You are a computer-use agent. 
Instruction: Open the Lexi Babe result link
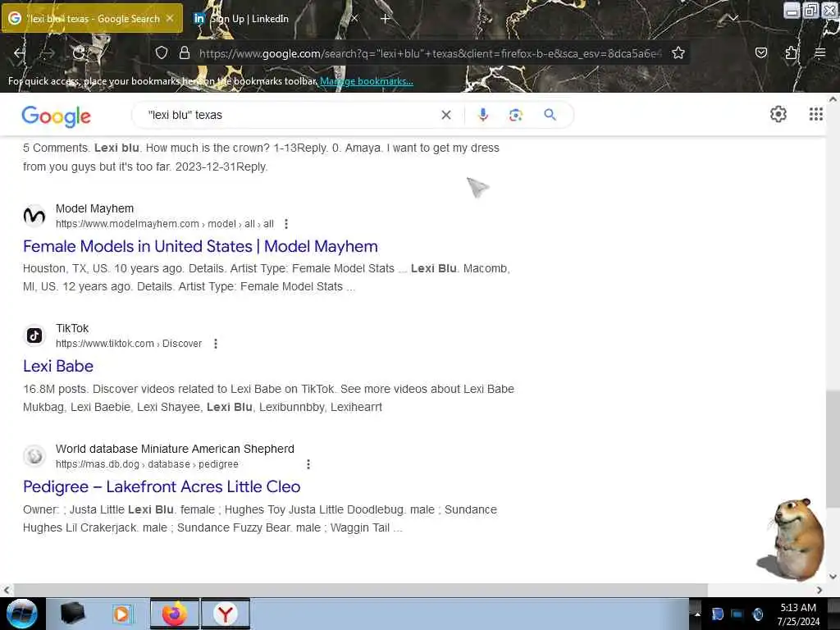58,367
